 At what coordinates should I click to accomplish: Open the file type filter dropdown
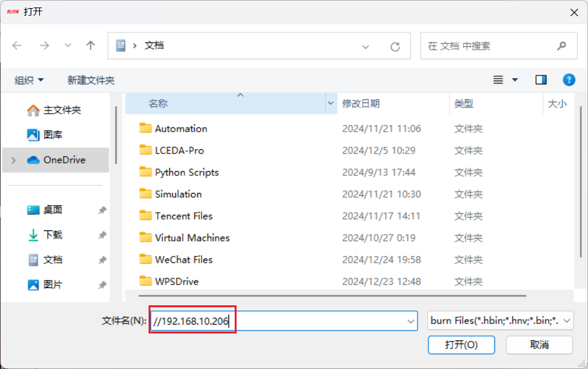(x=500, y=321)
